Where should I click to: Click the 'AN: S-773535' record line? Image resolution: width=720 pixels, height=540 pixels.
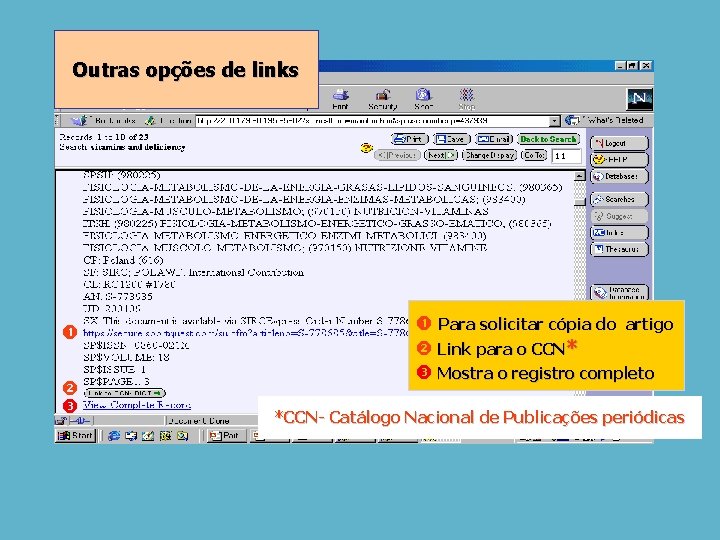(118, 297)
